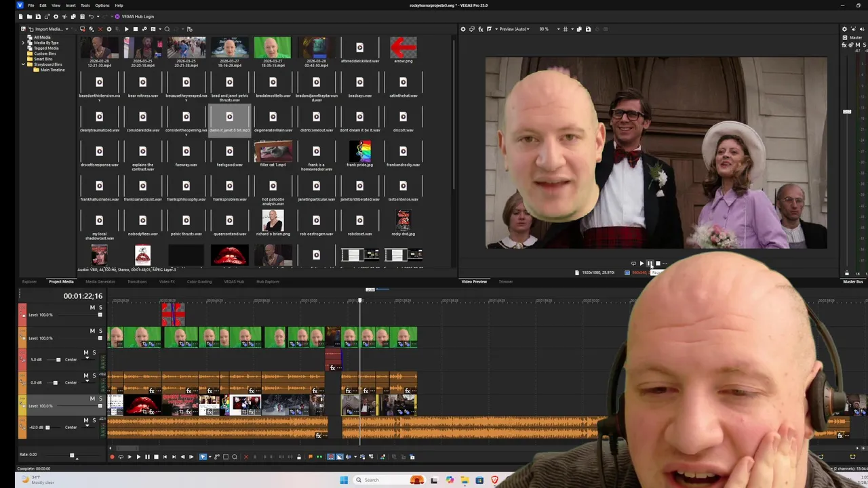Open Video Preview project settings gear
This screenshot has width=868, height=488.
(462, 29)
